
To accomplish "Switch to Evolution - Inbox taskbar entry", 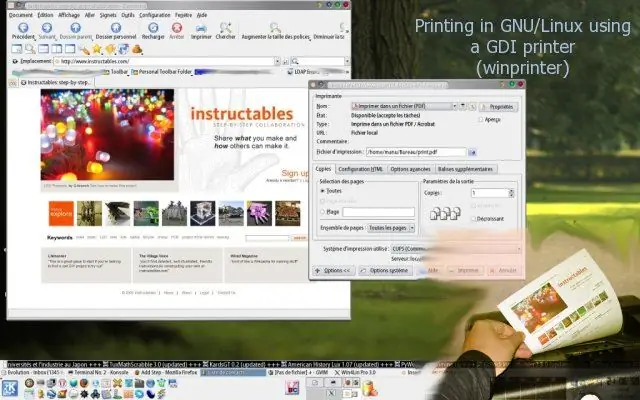I will click(x=33, y=373).
